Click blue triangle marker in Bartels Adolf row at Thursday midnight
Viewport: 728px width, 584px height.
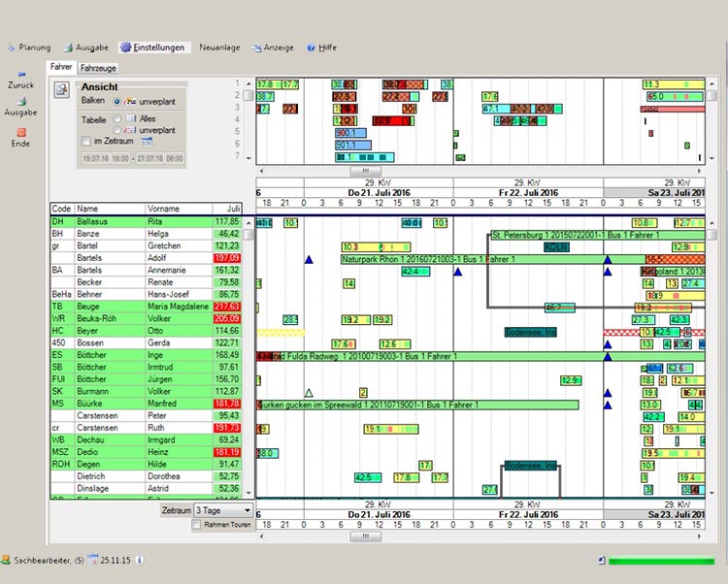point(309,259)
